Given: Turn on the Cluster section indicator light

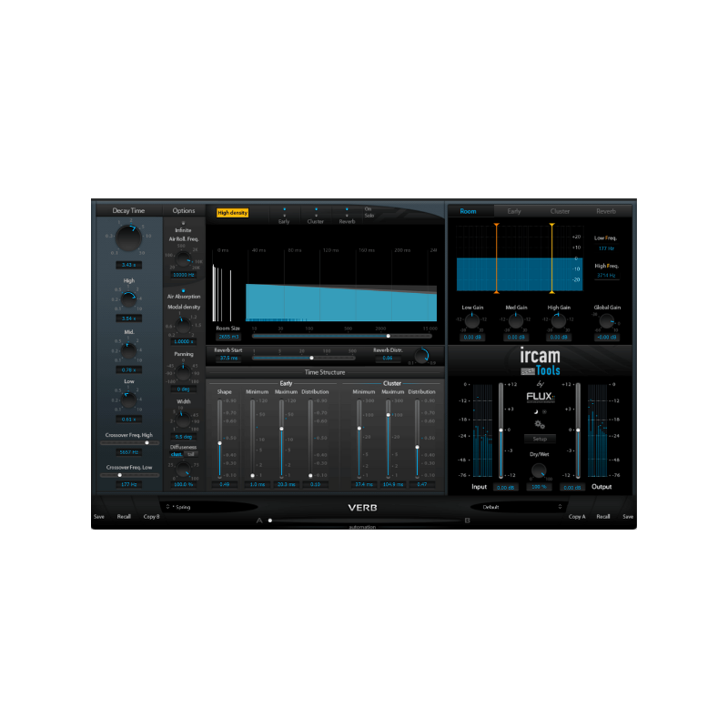Looking at the screenshot, I should 316,208.
